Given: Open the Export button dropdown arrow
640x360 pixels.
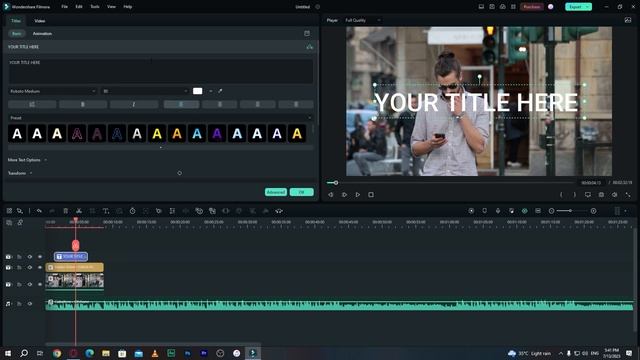Looking at the screenshot, I should point(587,7).
